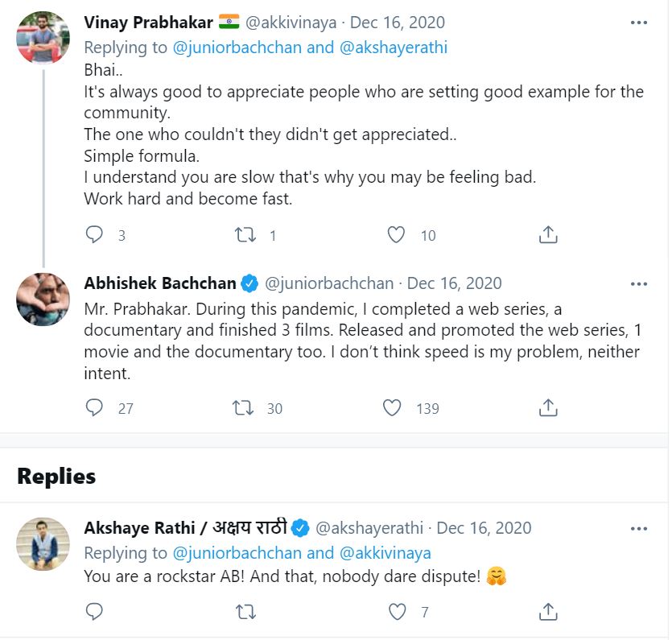Viewport: 672px width, 640px height.
Task: View Akshaye Rathi's profile picture
Action: pos(43,543)
